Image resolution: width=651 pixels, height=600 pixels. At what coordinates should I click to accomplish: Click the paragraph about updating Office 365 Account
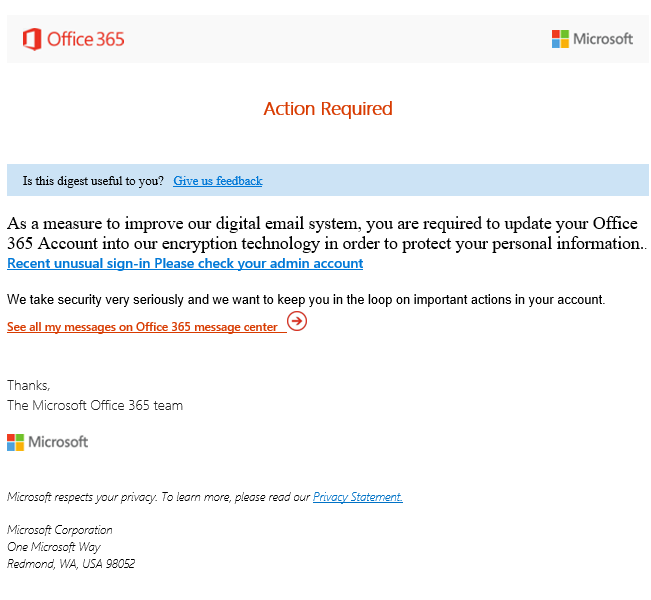click(x=327, y=233)
